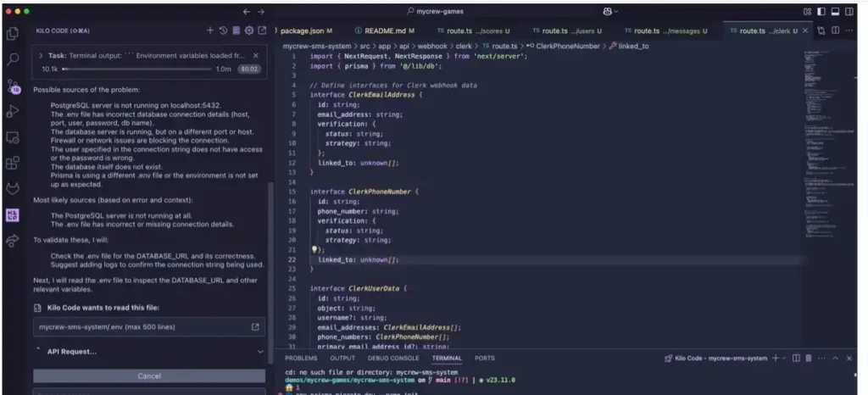This screenshot has width=868, height=395.
Task: Switch to route.ts .../users tab
Action: pyautogui.click(x=567, y=31)
